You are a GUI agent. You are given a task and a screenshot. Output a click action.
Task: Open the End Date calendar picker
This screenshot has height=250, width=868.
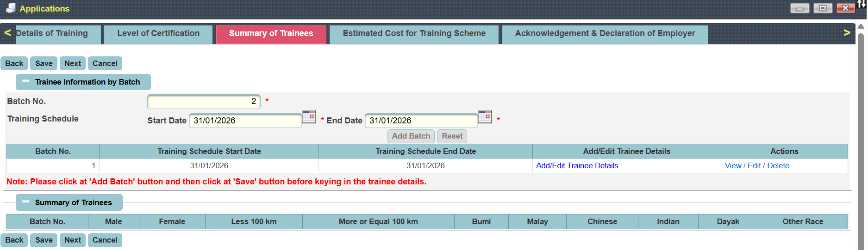click(485, 117)
